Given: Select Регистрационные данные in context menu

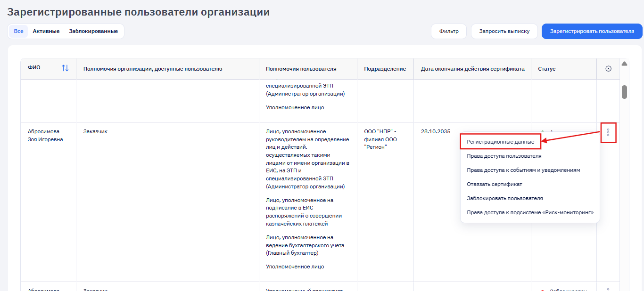Looking at the screenshot, I should [x=501, y=142].
